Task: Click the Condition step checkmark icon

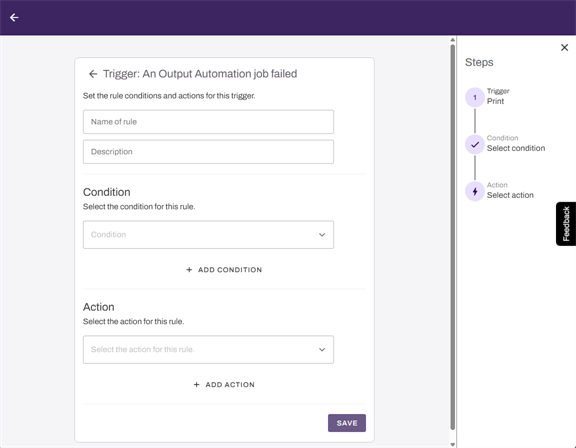Action: point(475,144)
